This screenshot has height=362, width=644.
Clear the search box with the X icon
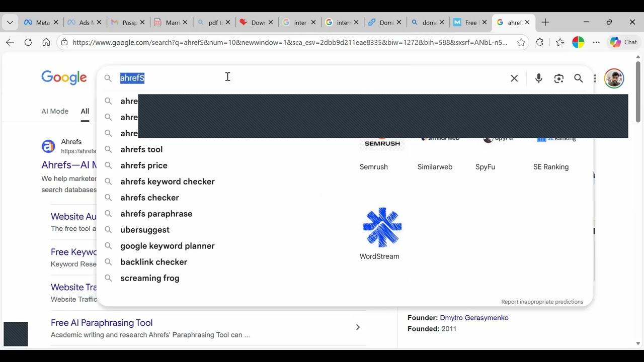tap(514, 78)
